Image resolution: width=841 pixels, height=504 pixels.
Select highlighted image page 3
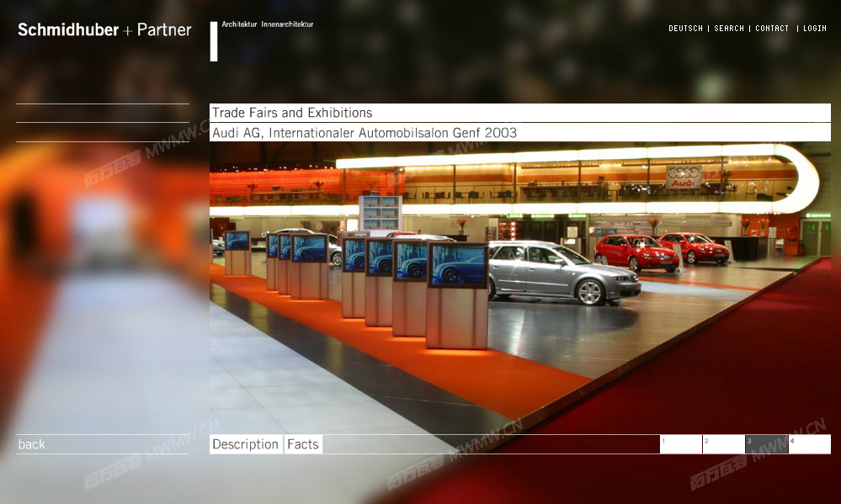766,444
